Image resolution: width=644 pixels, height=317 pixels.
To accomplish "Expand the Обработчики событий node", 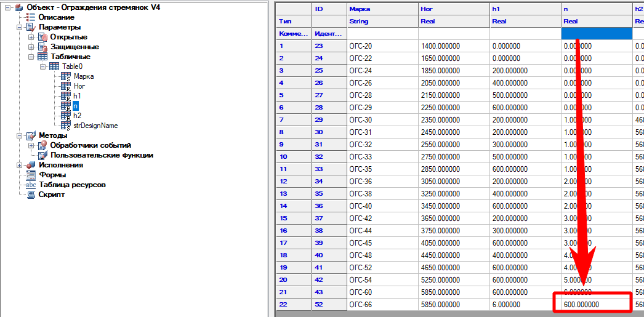I will 31,145.
